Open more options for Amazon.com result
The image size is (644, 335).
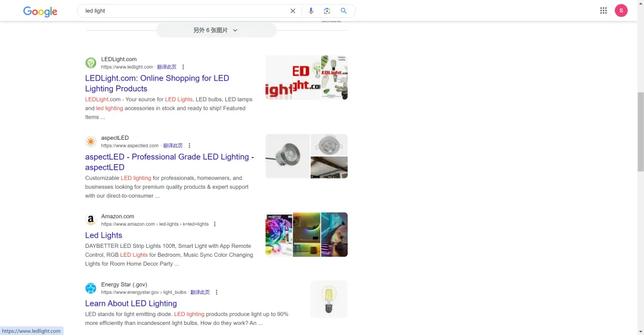point(215,225)
